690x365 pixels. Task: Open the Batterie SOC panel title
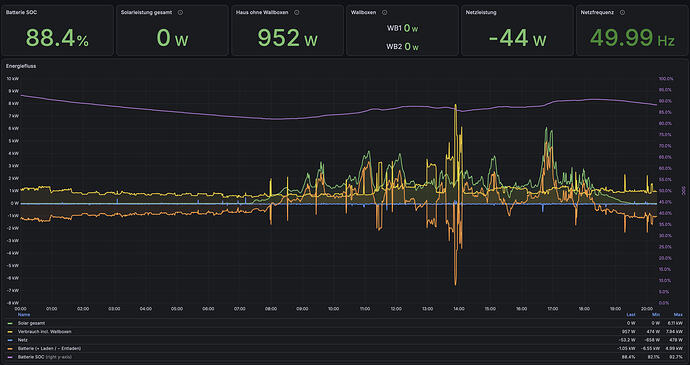(x=21, y=13)
